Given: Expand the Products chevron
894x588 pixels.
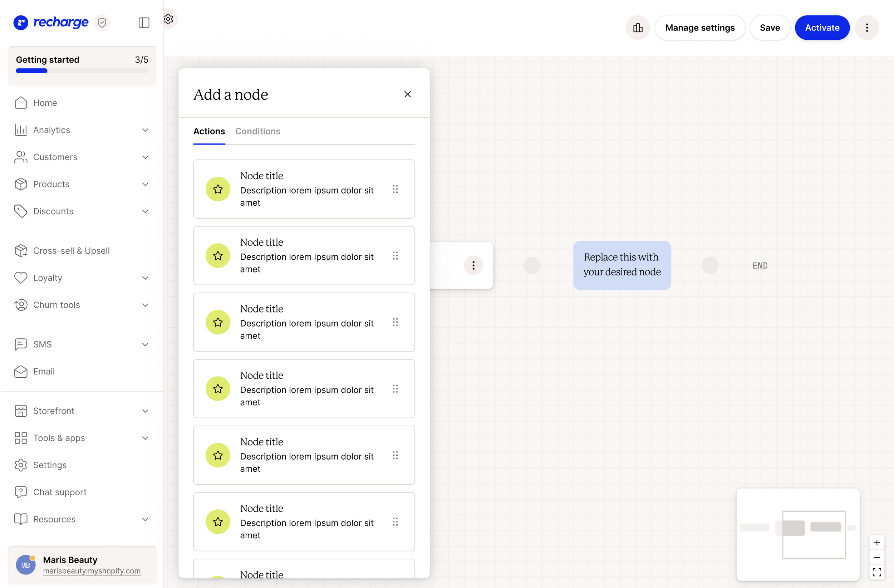Looking at the screenshot, I should (145, 184).
